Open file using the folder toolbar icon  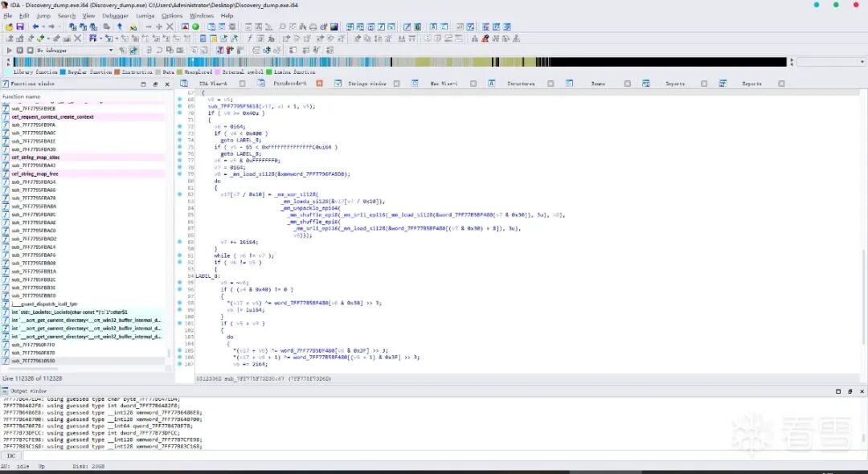(9, 27)
